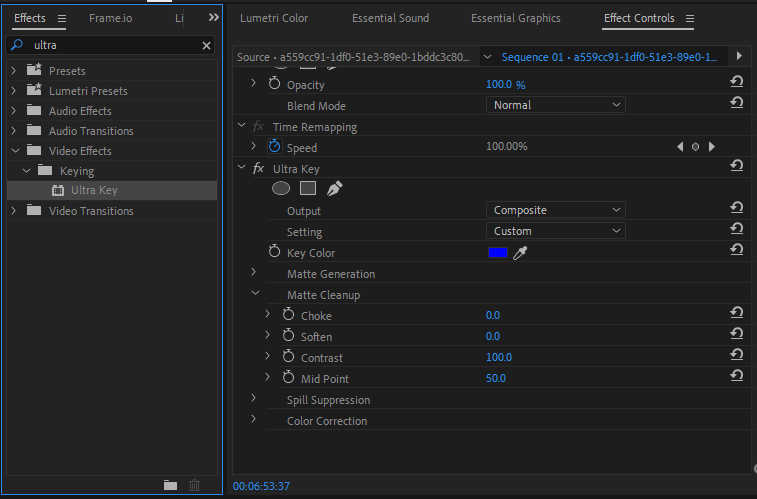Toggle the Ultra Key fx effect on or off
Viewport: 757px width, 499px height.
coord(258,168)
